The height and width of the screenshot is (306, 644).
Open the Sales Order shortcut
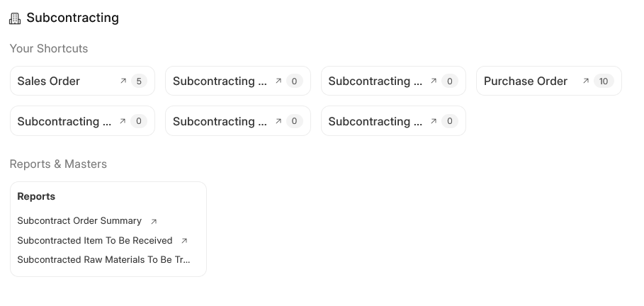click(49, 81)
